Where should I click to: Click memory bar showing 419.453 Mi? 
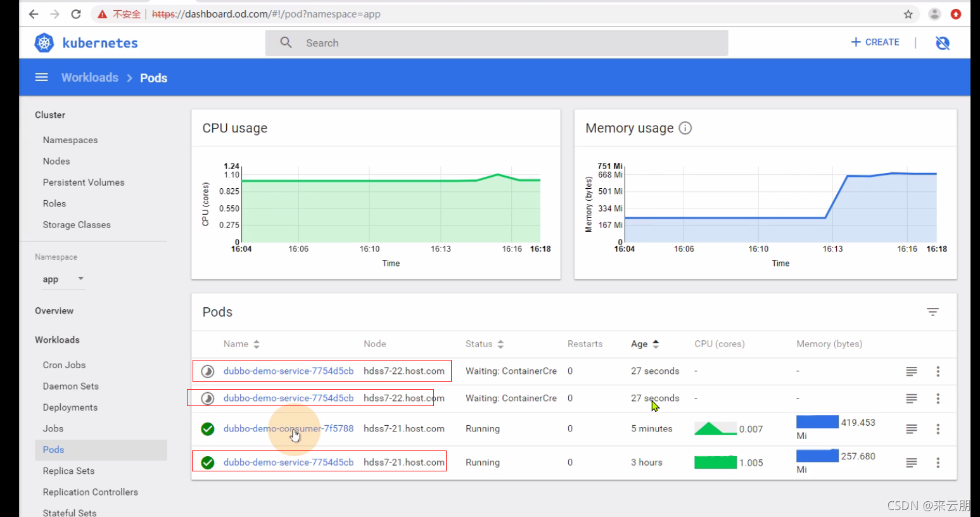[817, 422]
